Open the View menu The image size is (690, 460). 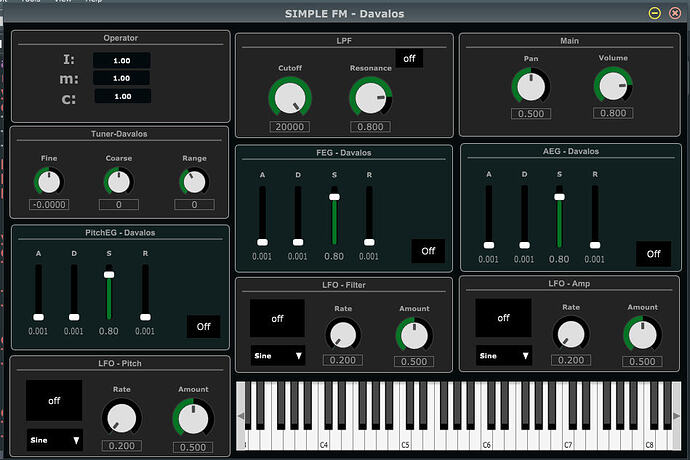click(x=62, y=3)
